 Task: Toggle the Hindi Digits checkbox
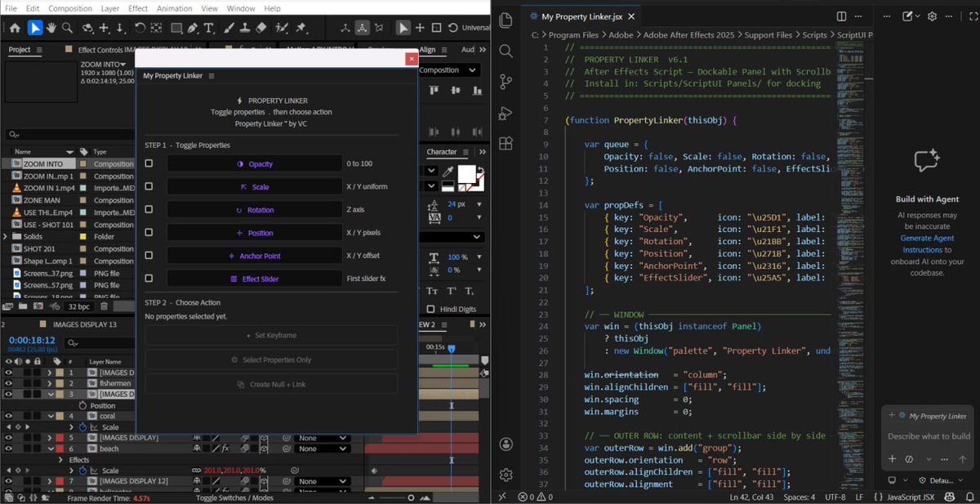coord(431,310)
